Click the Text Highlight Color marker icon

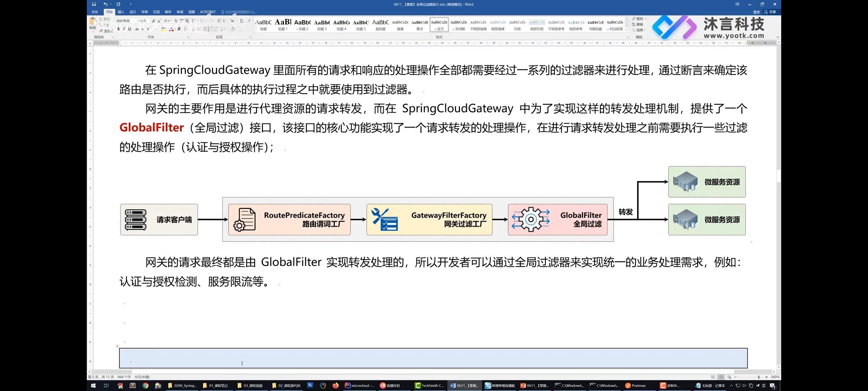pyautogui.click(x=163, y=29)
